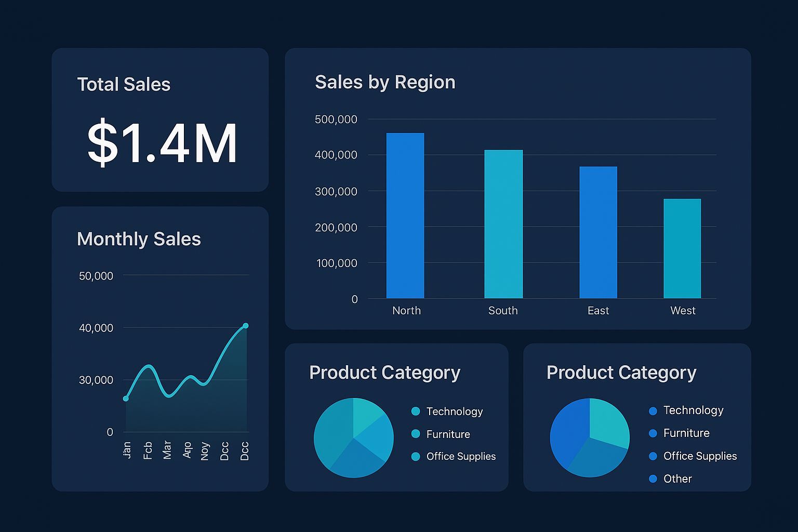The width and height of the screenshot is (798, 532).
Task: Click the last data point on Monthly Sales line
Action: [x=246, y=326]
